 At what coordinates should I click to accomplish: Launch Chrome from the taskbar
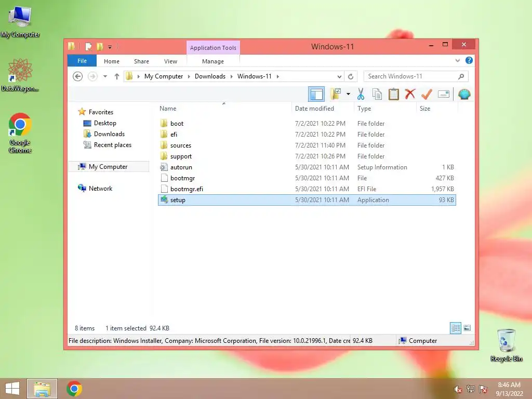74,389
